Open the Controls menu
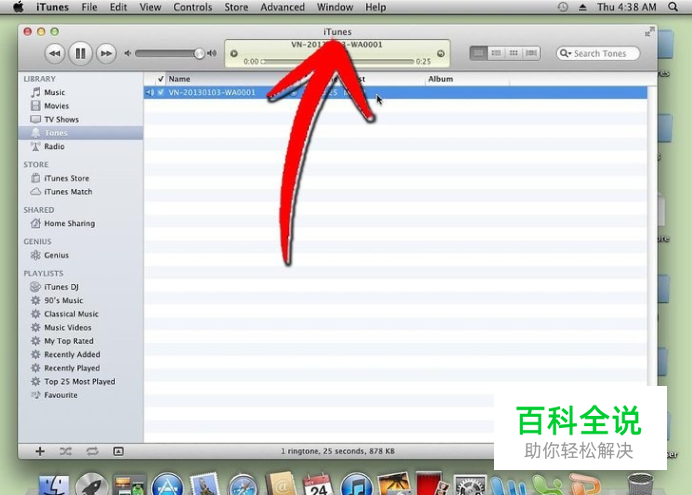Image resolution: width=692 pixels, height=495 pixels. pyautogui.click(x=192, y=7)
